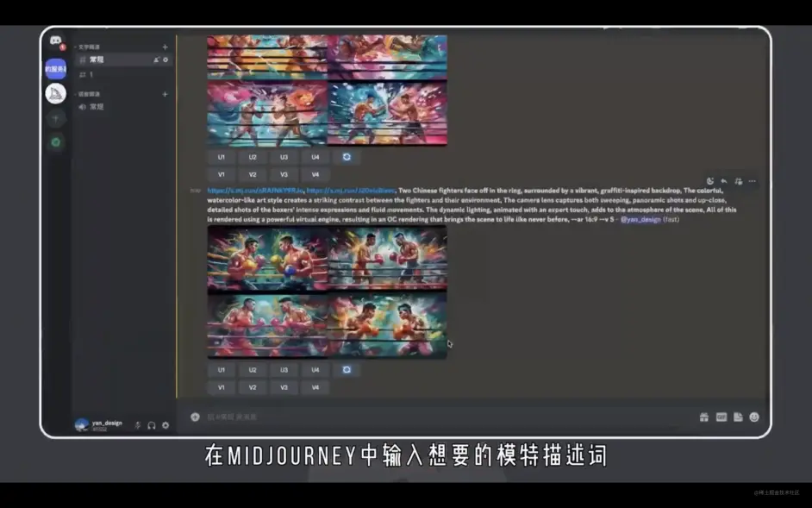The width and height of the screenshot is (812, 508).
Task: Open user settings gear in user panel
Action: click(x=166, y=425)
